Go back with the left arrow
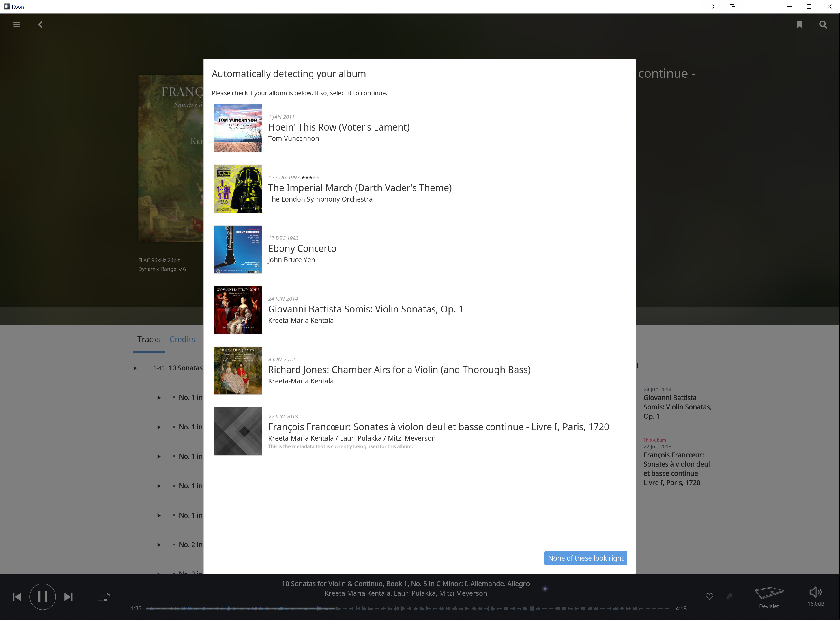840x620 pixels. point(40,24)
